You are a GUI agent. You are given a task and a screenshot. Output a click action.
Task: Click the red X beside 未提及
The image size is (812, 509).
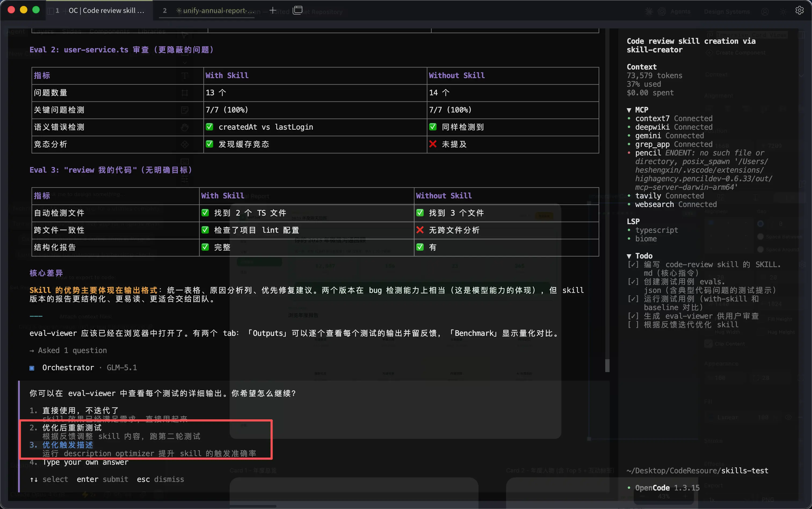[433, 144]
